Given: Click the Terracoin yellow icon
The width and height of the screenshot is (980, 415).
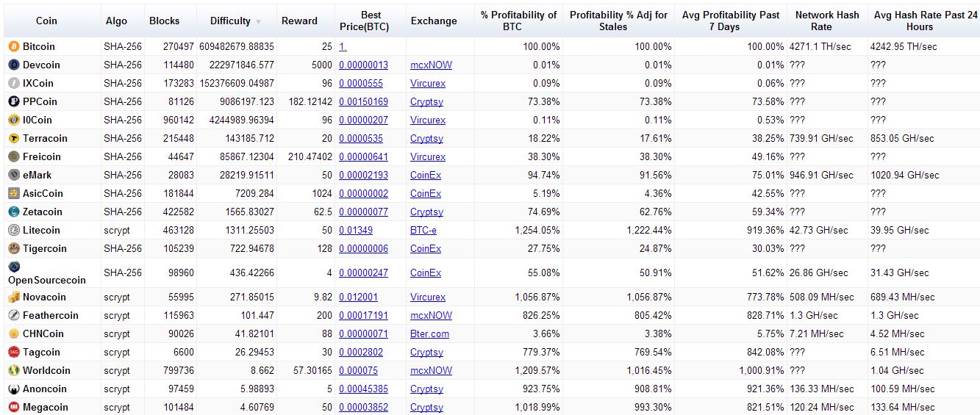Looking at the screenshot, I should [x=13, y=138].
